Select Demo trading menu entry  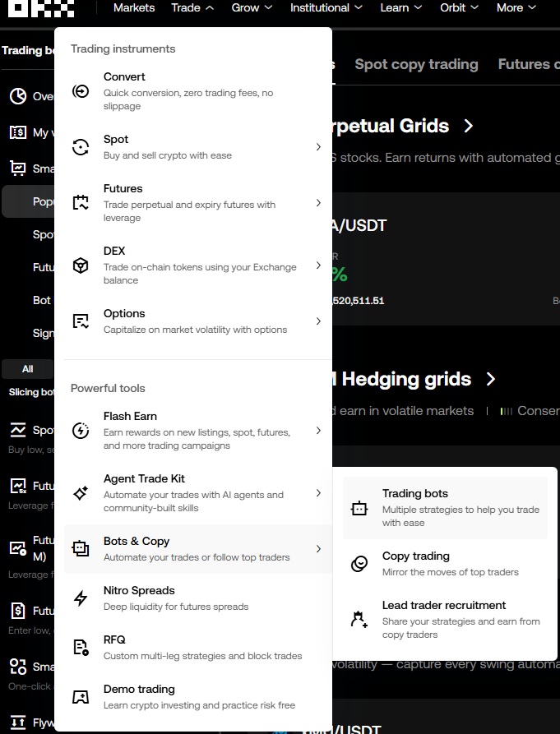[198, 697]
